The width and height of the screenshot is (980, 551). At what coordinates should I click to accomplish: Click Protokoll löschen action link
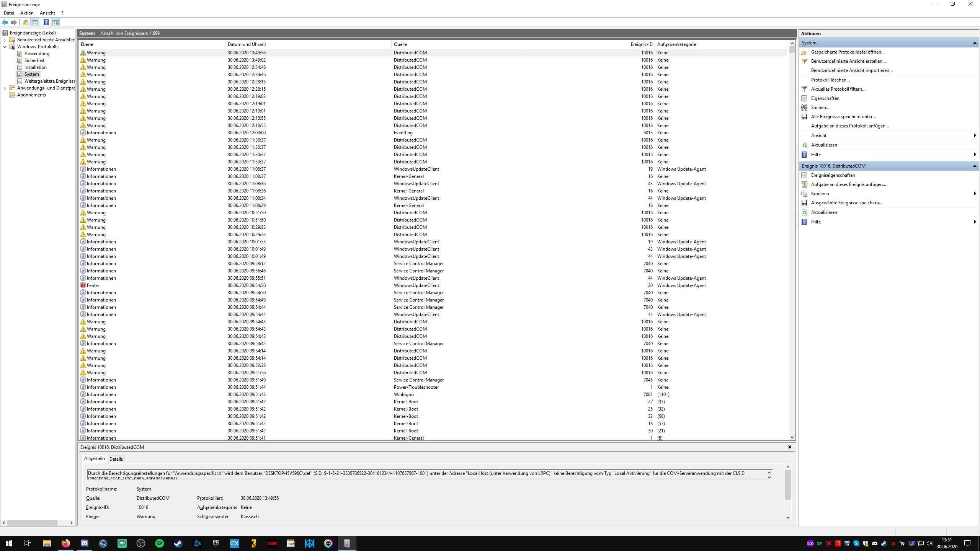(830, 80)
